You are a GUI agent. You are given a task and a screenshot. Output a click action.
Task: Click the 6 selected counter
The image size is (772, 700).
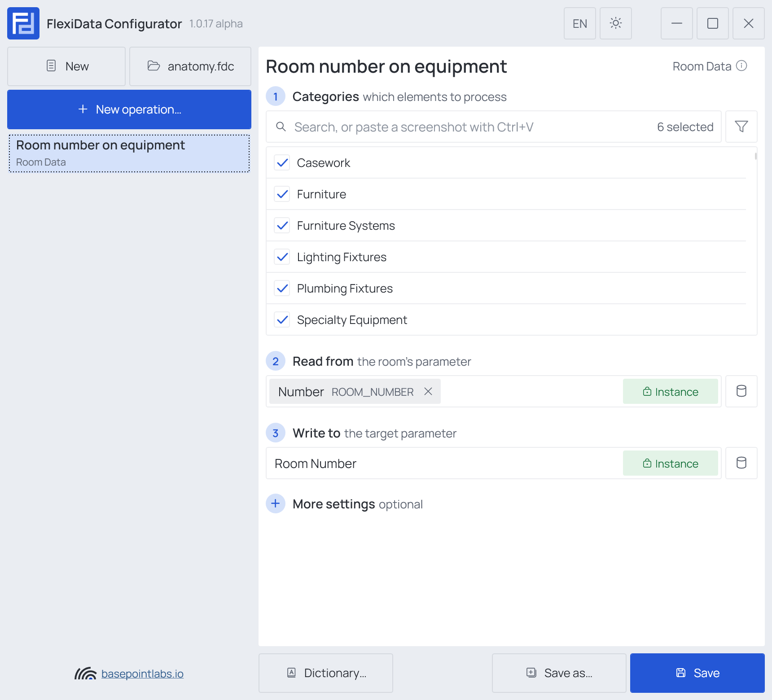pos(685,127)
